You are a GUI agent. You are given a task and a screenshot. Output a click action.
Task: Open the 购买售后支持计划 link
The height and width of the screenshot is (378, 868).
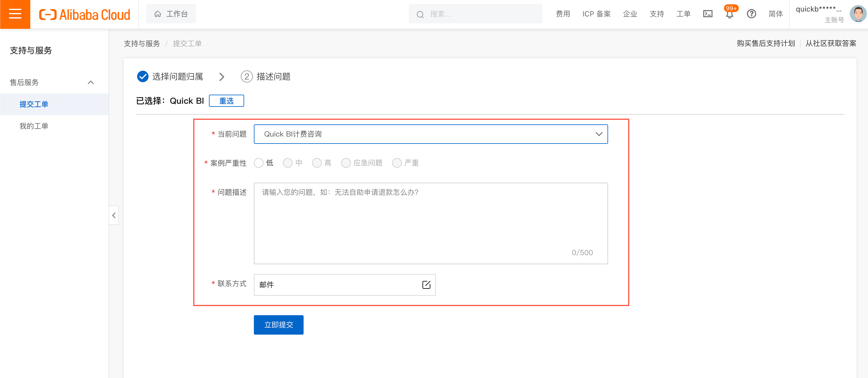pyautogui.click(x=765, y=43)
